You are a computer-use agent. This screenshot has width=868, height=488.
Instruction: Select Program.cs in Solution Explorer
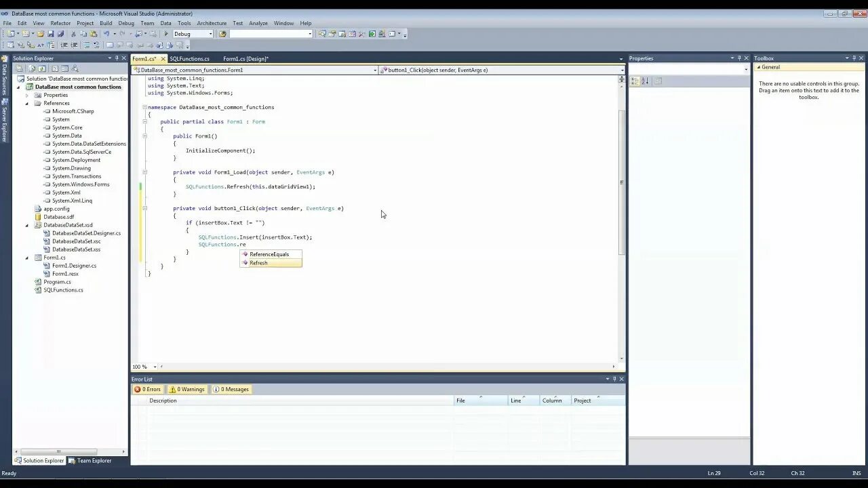57,282
